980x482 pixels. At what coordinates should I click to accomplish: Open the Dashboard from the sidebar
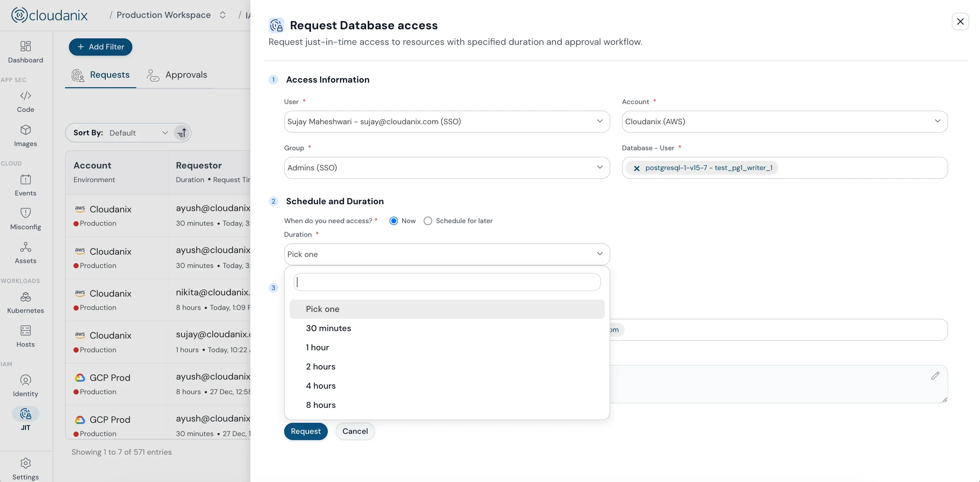click(x=25, y=52)
